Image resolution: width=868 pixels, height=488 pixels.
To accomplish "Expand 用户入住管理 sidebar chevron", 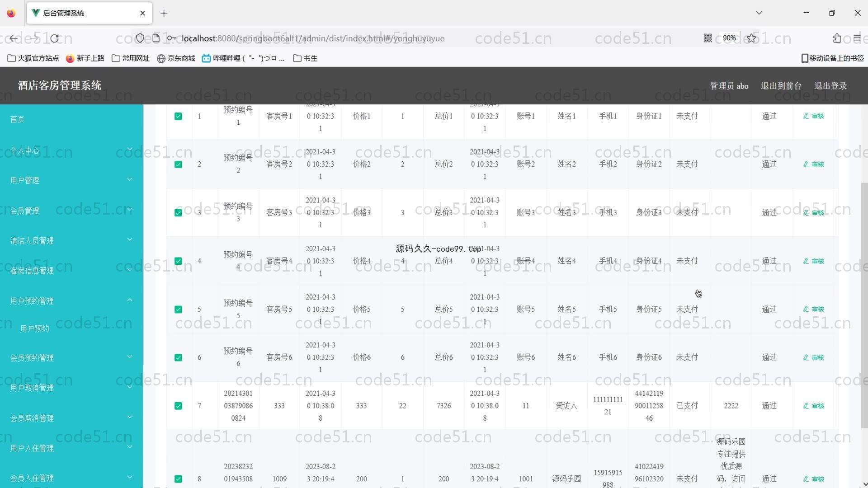I will (130, 447).
